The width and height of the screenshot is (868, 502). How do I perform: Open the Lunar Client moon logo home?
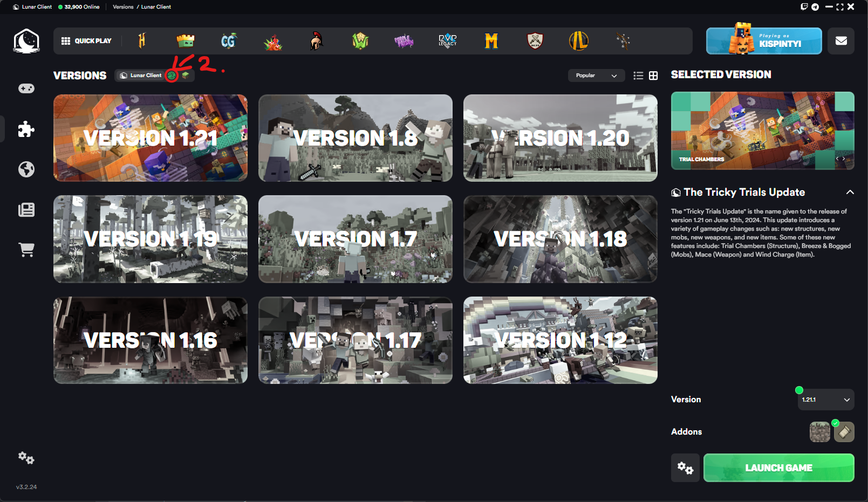click(x=26, y=41)
